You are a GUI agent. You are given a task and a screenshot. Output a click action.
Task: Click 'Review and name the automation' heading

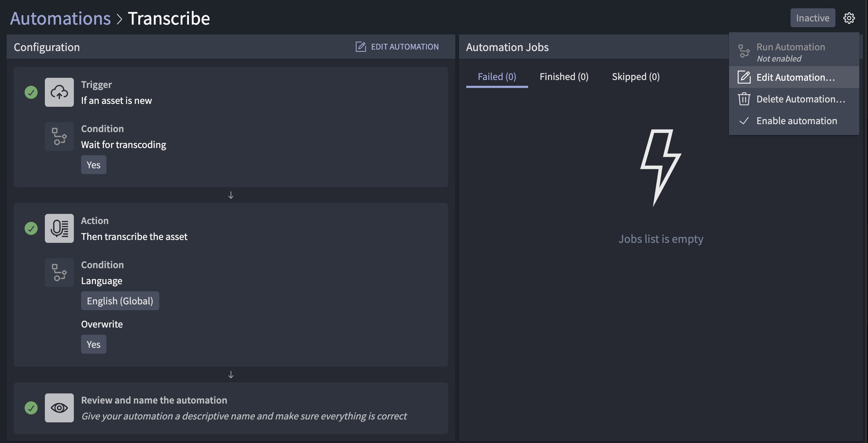[x=154, y=400]
